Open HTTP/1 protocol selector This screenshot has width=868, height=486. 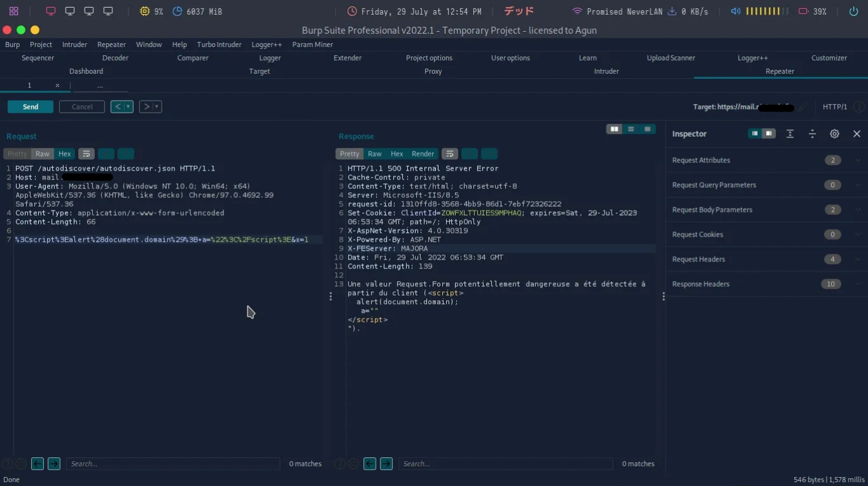tap(834, 107)
